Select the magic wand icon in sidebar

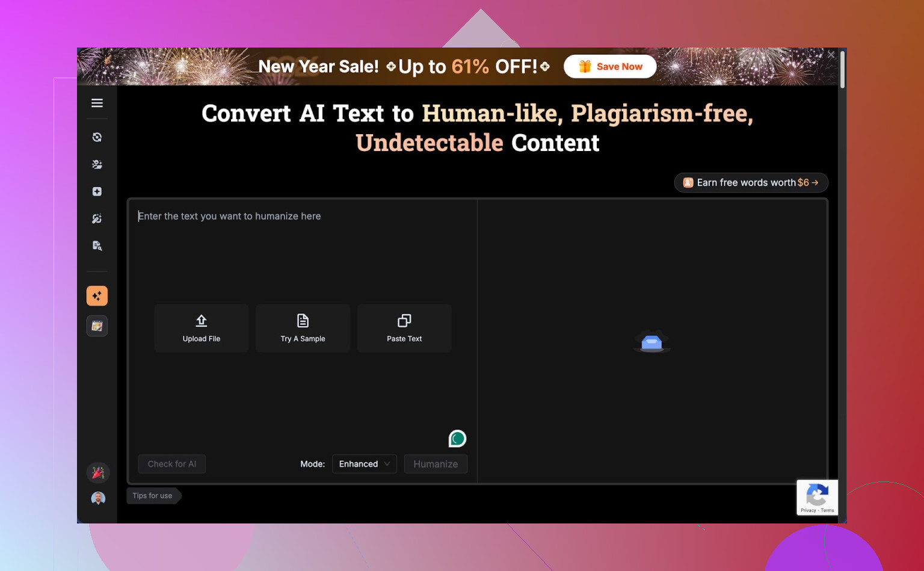[x=97, y=218]
